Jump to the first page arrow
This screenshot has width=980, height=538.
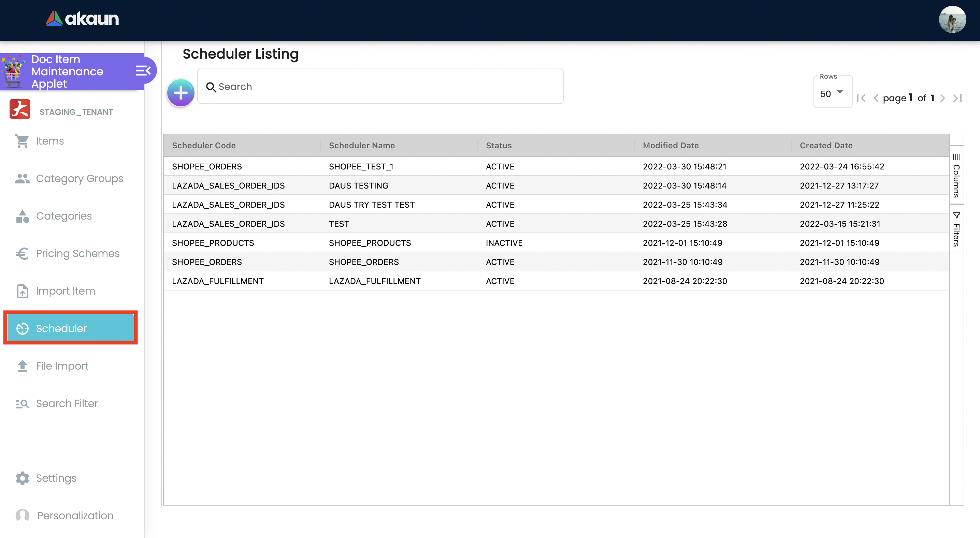tap(861, 99)
